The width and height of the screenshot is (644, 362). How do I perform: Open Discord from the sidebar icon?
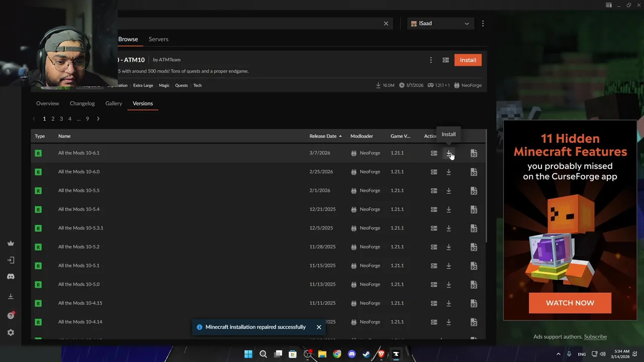coord(11,277)
